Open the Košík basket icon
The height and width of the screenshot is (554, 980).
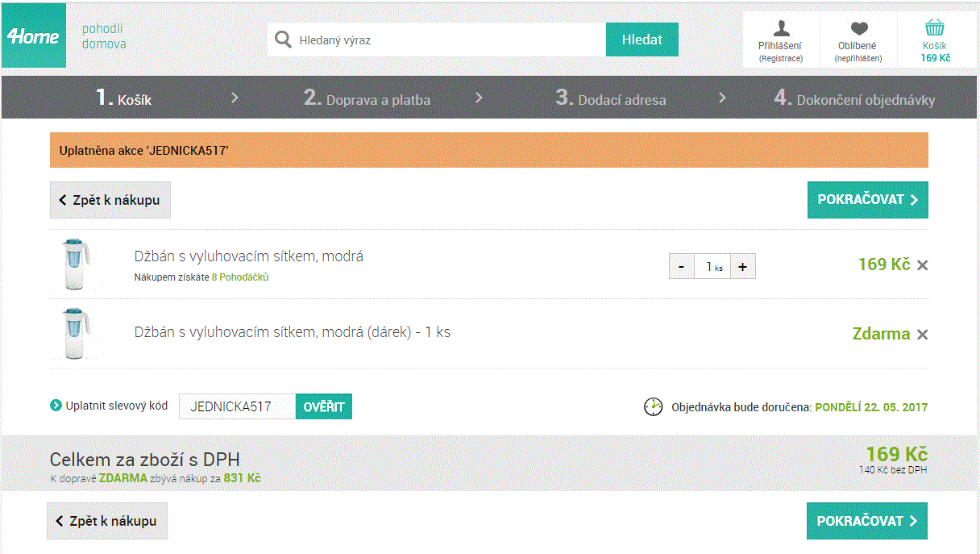click(935, 29)
